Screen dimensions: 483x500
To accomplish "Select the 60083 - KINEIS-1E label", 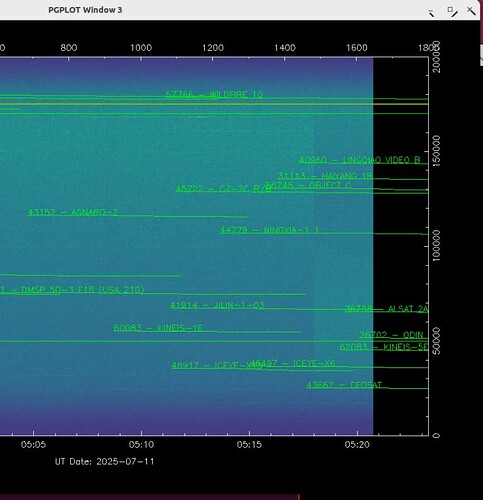I will coord(158,328).
